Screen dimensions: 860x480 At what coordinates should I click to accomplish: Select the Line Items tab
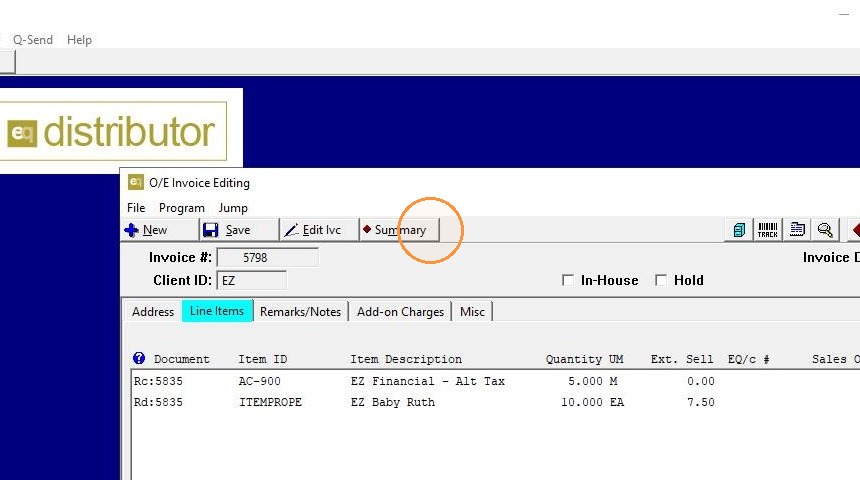coord(217,311)
